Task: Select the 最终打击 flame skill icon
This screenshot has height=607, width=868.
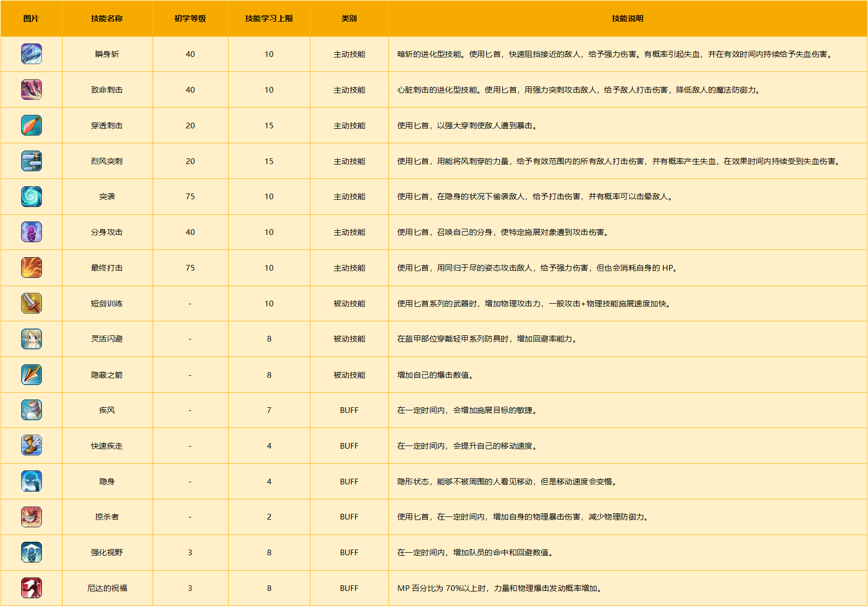Action: [x=32, y=268]
